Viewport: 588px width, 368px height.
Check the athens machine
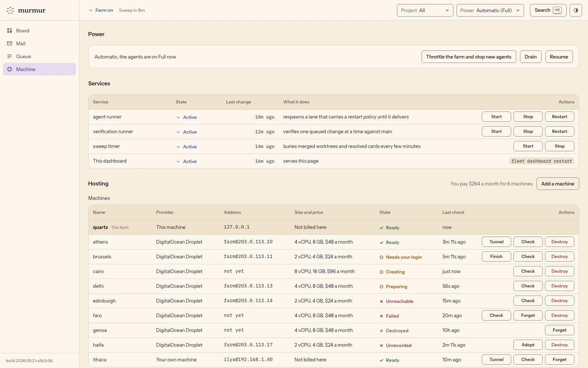pyautogui.click(x=528, y=242)
